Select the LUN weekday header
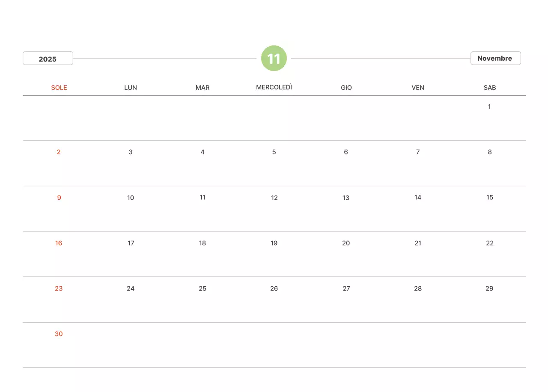The image size is (548, 392). [x=131, y=88]
